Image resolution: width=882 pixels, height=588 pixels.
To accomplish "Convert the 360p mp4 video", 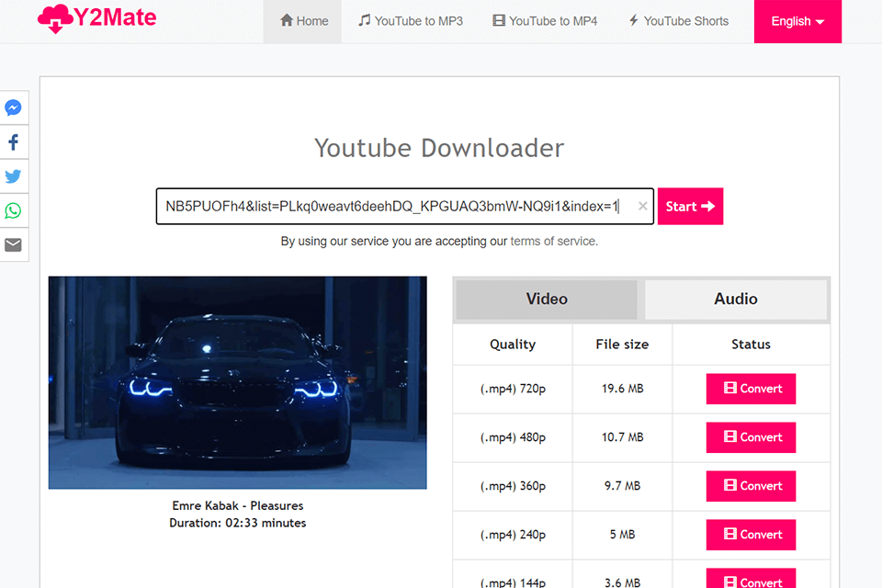I will coord(751,486).
